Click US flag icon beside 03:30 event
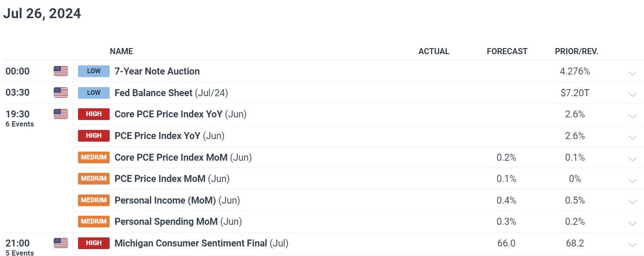The image size is (644, 256). [x=61, y=92]
